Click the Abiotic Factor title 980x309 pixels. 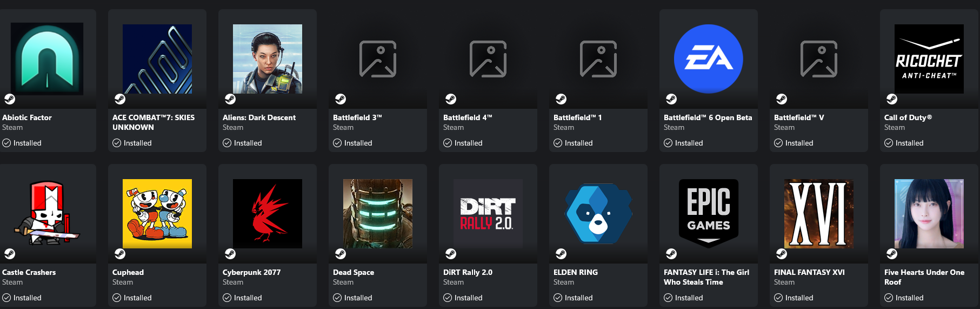(x=27, y=117)
